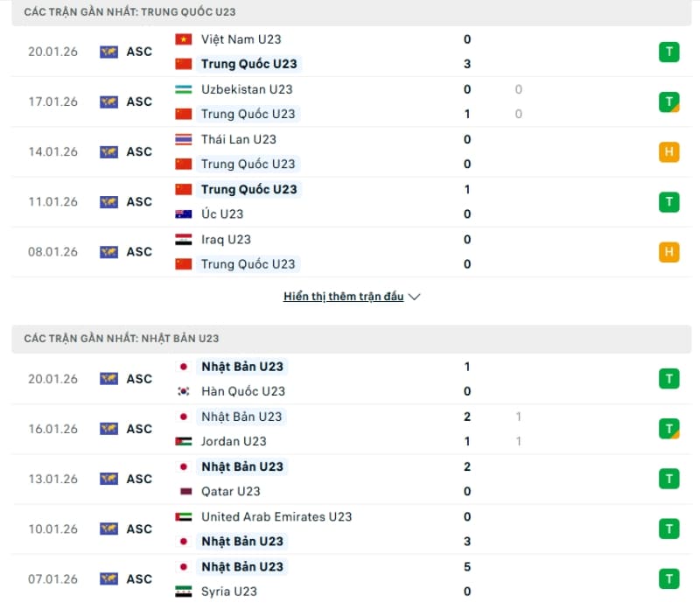Screen dimensions: 700x603
Task: Open the United Arab Emirates U23 team
Action: 276,516
